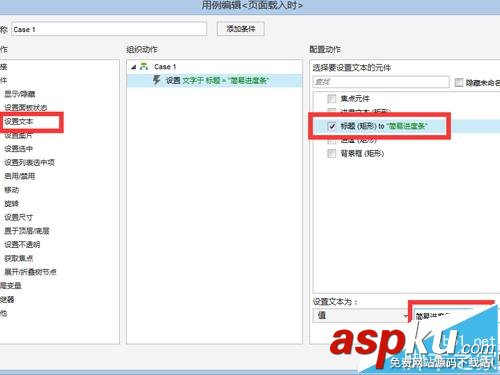The image size is (500, 375).
Task: Toggle the 隐藏未命名 checkbox
Action: pyautogui.click(x=459, y=82)
